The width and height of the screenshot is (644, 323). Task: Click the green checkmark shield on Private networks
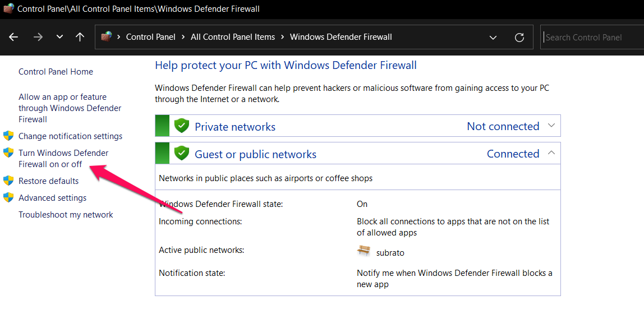181,125
